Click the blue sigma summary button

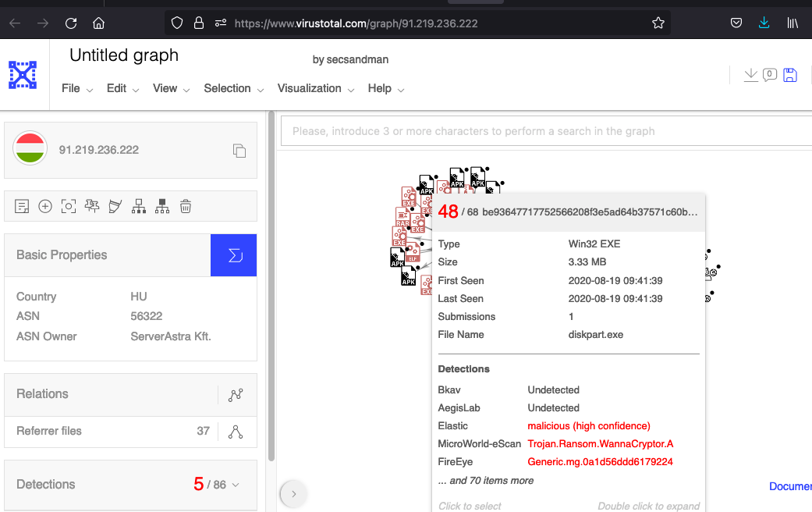pyautogui.click(x=233, y=255)
